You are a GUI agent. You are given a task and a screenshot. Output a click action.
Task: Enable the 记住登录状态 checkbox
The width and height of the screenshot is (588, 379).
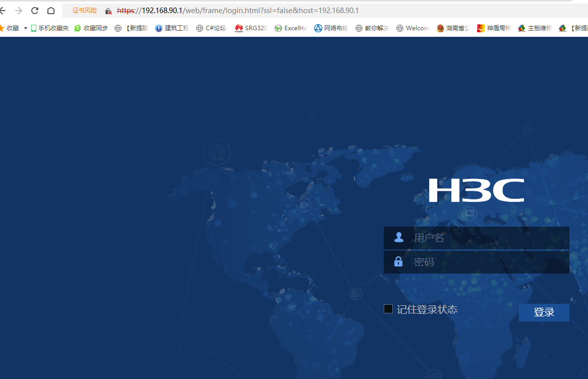[x=388, y=309]
